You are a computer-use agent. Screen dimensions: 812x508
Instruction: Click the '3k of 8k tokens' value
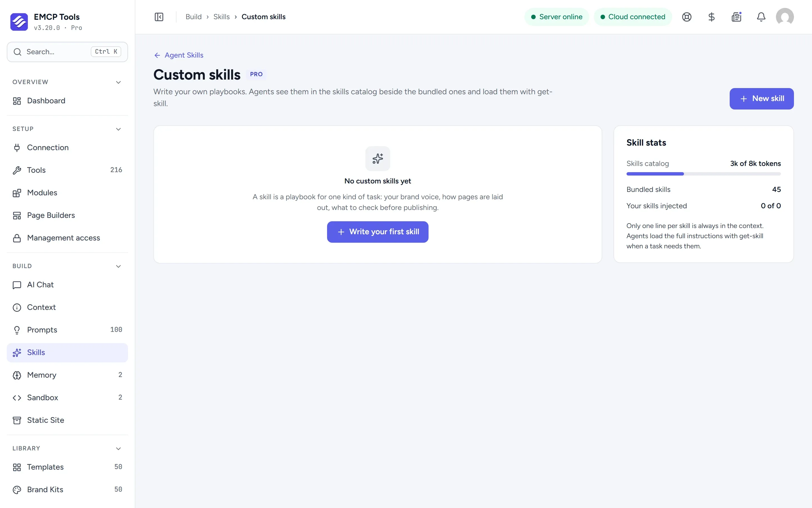pyautogui.click(x=755, y=164)
